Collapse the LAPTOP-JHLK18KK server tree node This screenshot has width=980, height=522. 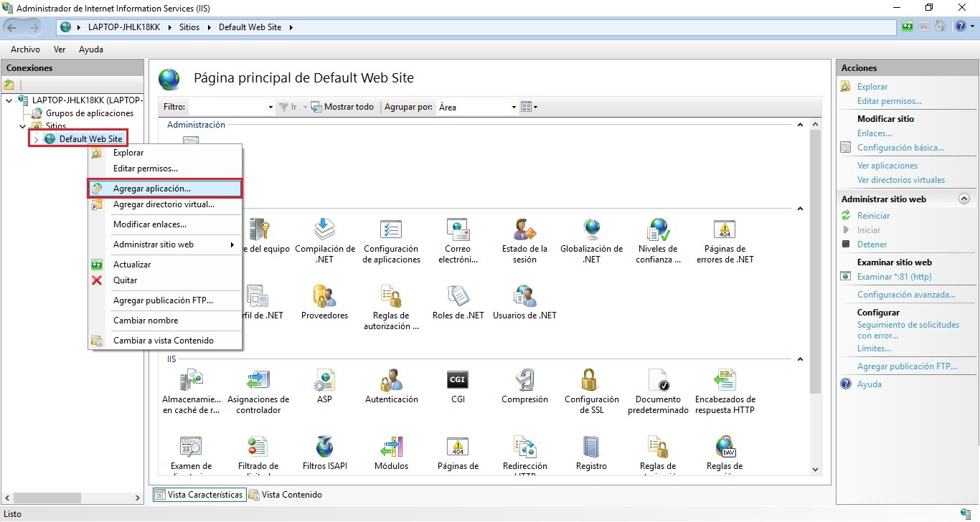coord(9,100)
